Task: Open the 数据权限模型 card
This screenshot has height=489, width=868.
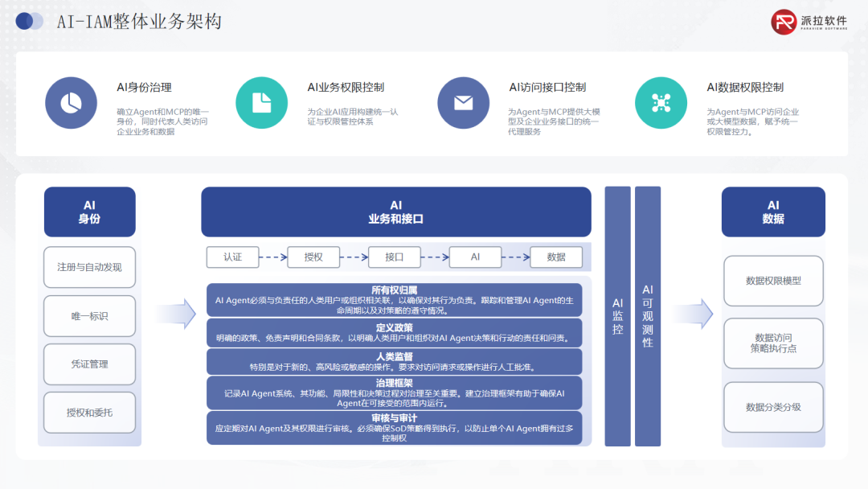Action: (x=773, y=281)
